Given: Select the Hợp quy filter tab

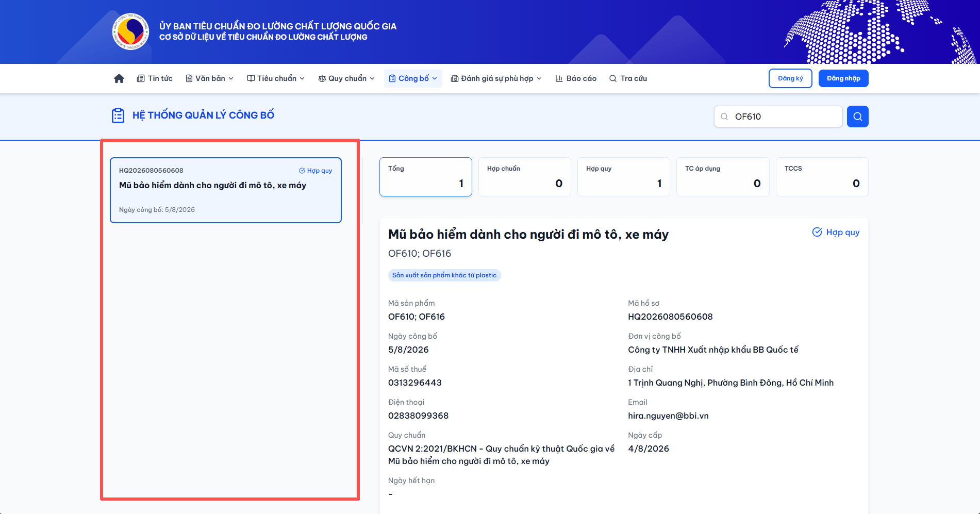Looking at the screenshot, I should (624, 177).
